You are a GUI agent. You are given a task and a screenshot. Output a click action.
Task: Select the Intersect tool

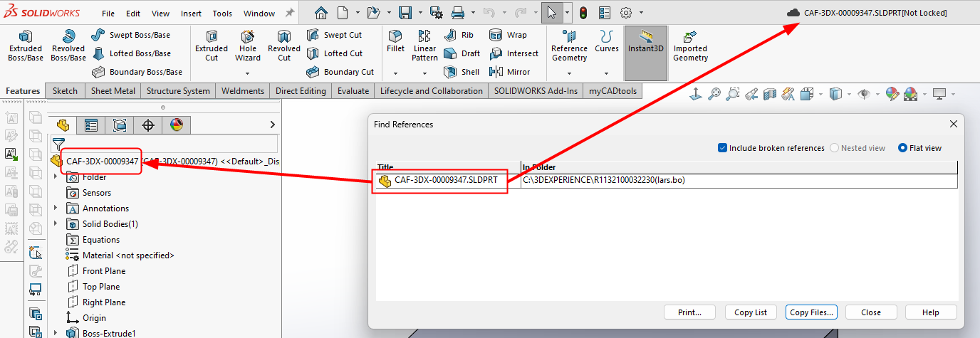pyautogui.click(x=514, y=53)
